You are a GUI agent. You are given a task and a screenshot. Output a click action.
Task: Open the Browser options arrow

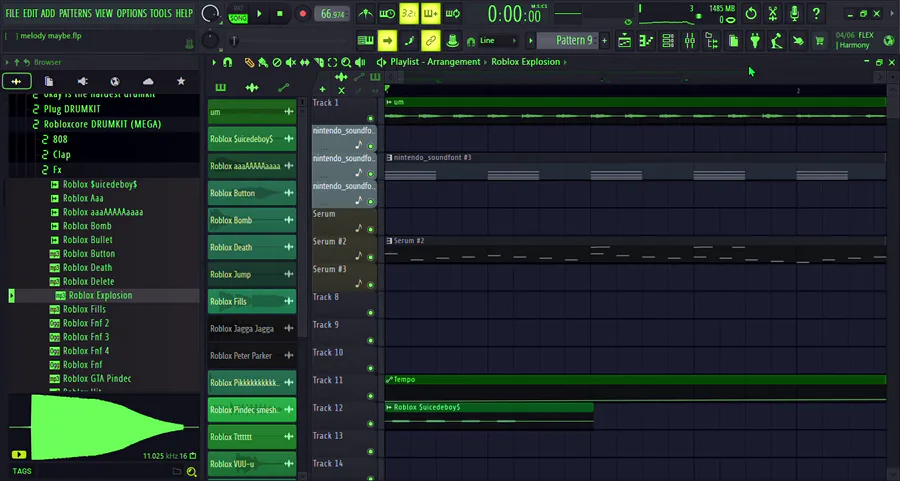(7, 62)
